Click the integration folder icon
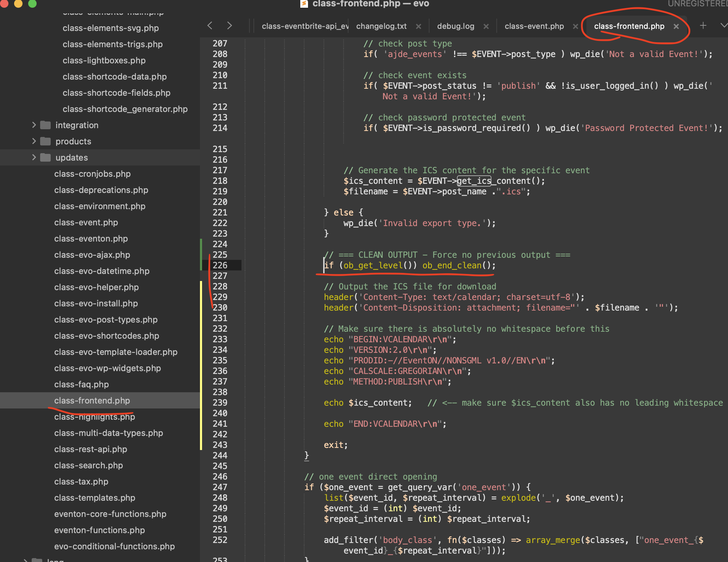This screenshot has width=728, height=562. 45,125
